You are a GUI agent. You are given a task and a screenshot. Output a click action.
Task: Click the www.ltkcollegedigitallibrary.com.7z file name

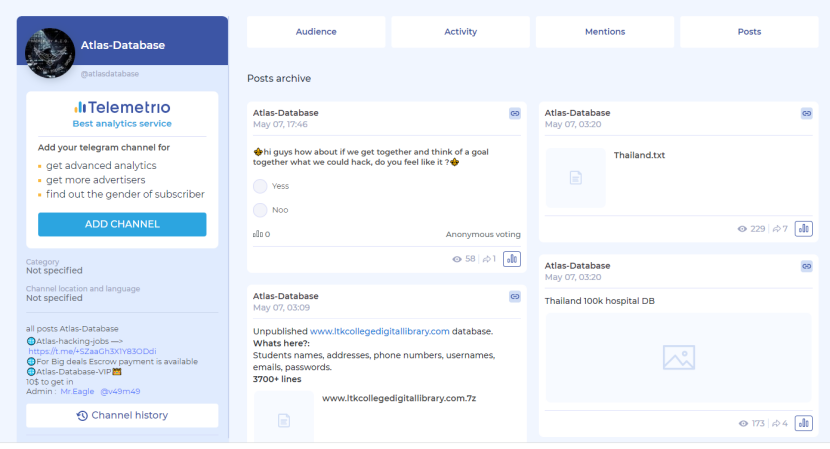pyautogui.click(x=399, y=398)
